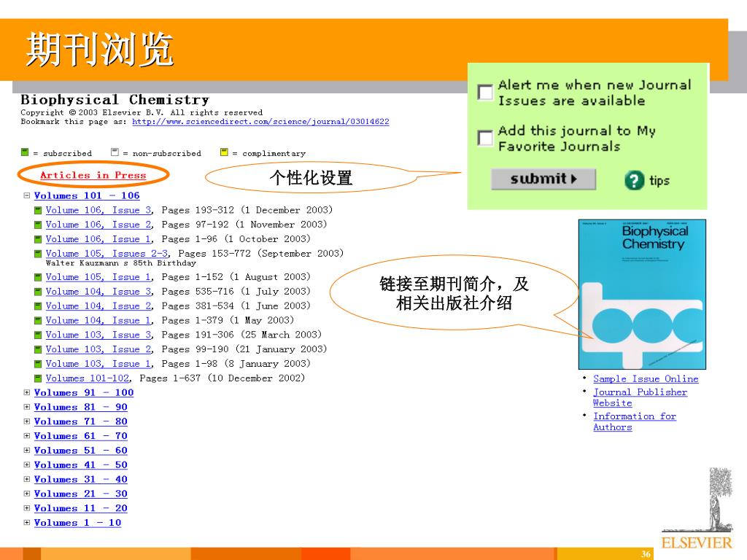
Task: Open Sample Issue Online link
Action: pos(646,379)
